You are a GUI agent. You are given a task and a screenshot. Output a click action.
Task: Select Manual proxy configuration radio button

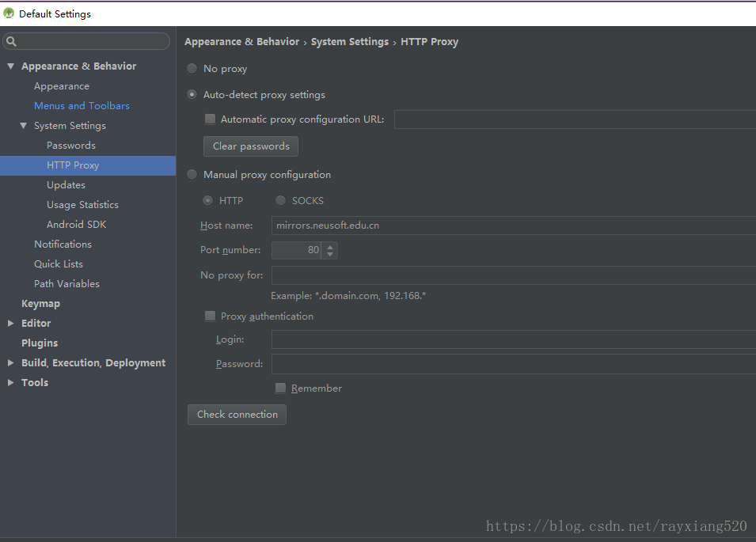pyautogui.click(x=192, y=174)
